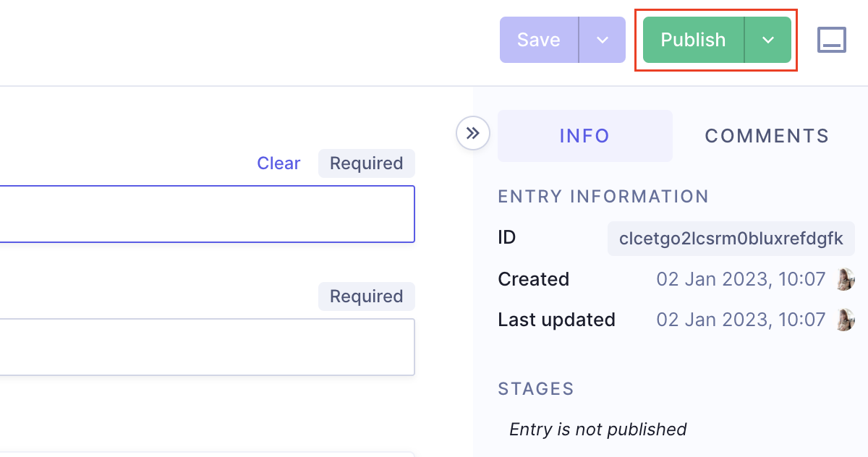This screenshot has width=868, height=457.
Task: Click the STAGES section heading
Action: (536, 389)
